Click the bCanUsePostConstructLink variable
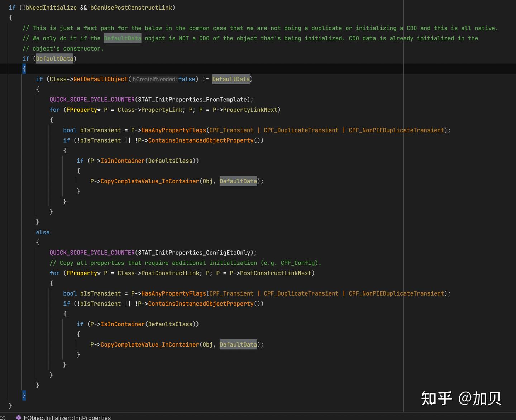The width and height of the screenshot is (516, 420). 131,8
